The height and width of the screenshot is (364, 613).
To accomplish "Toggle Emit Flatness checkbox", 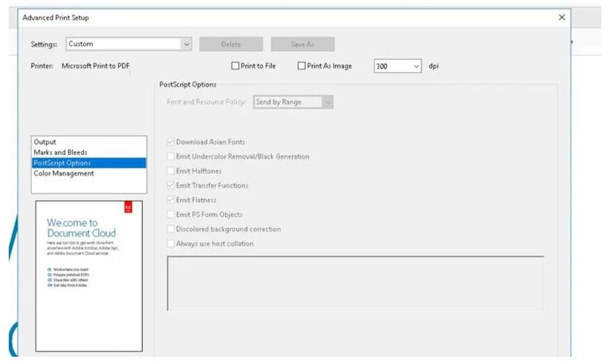I will point(171,199).
